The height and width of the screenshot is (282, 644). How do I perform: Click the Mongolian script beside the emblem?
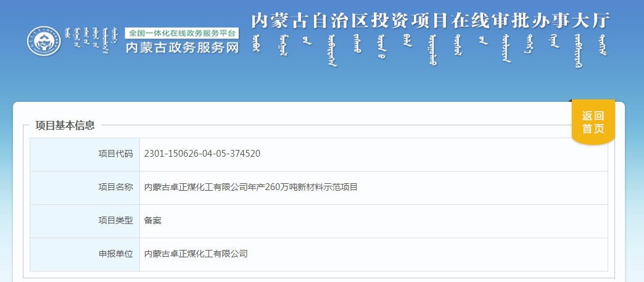93,41
